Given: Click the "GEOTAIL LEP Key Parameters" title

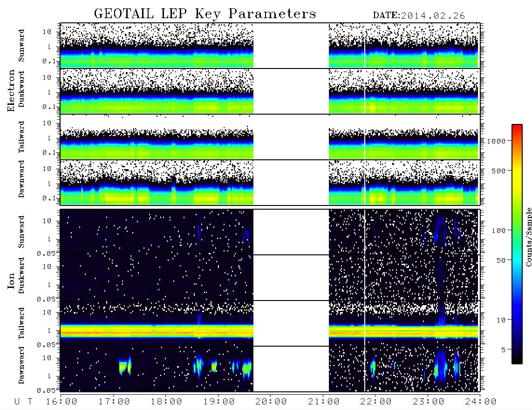Looking at the screenshot, I should 205,14.
